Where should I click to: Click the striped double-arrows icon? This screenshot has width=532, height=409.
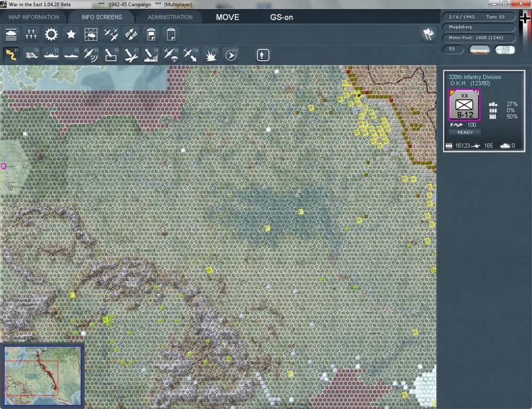click(x=131, y=34)
